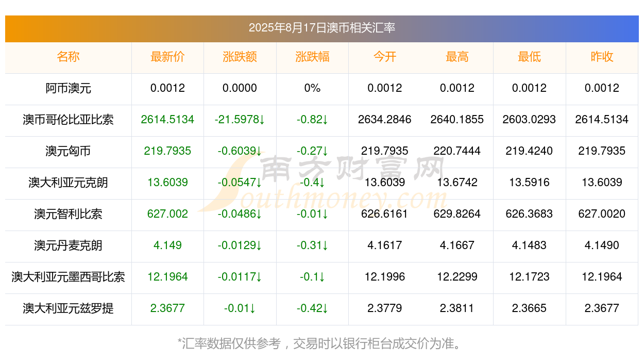This screenshot has width=644, height=360.
Task: Click high price 2.3811
Action: (x=457, y=308)
